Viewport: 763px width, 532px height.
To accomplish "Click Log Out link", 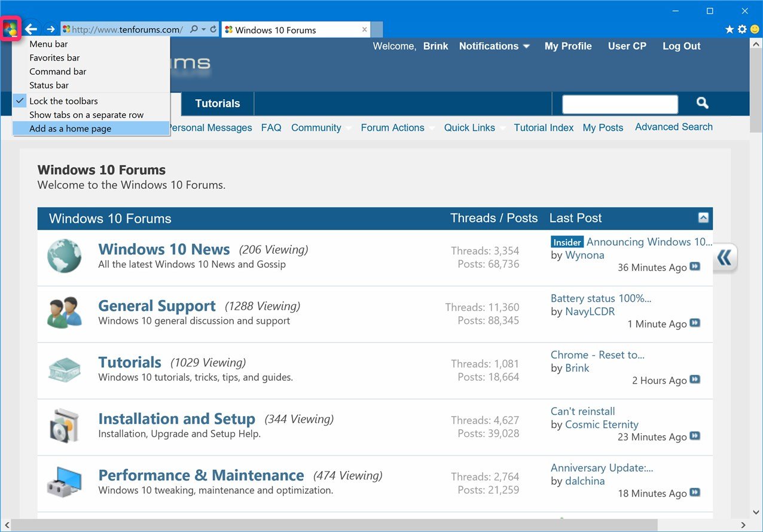I will pyautogui.click(x=682, y=46).
